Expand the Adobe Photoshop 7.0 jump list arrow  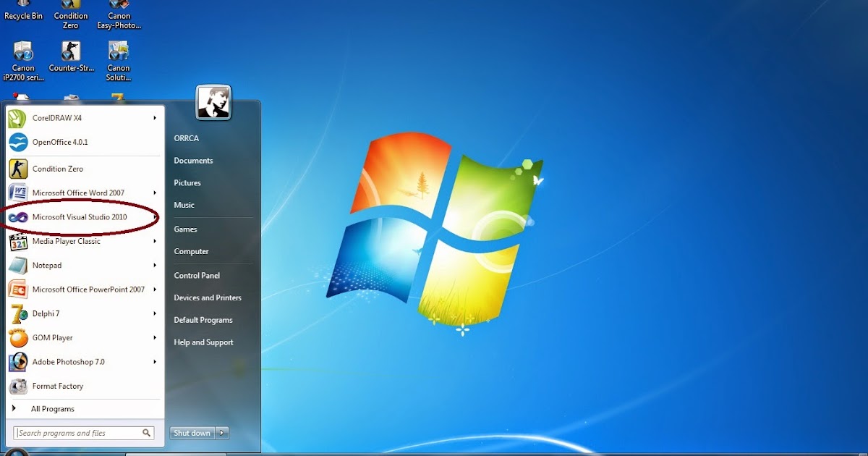click(155, 361)
